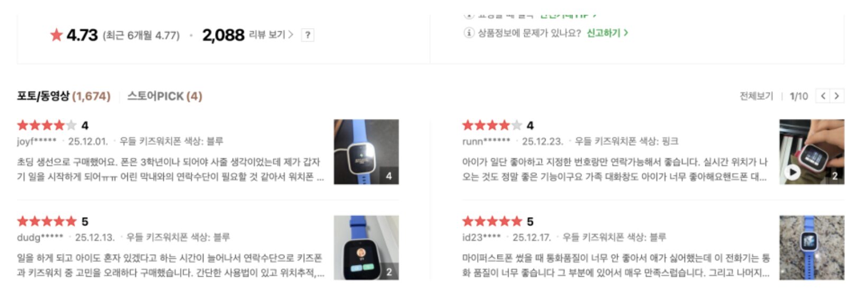Click the 2,088 review count

[x=223, y=35]
